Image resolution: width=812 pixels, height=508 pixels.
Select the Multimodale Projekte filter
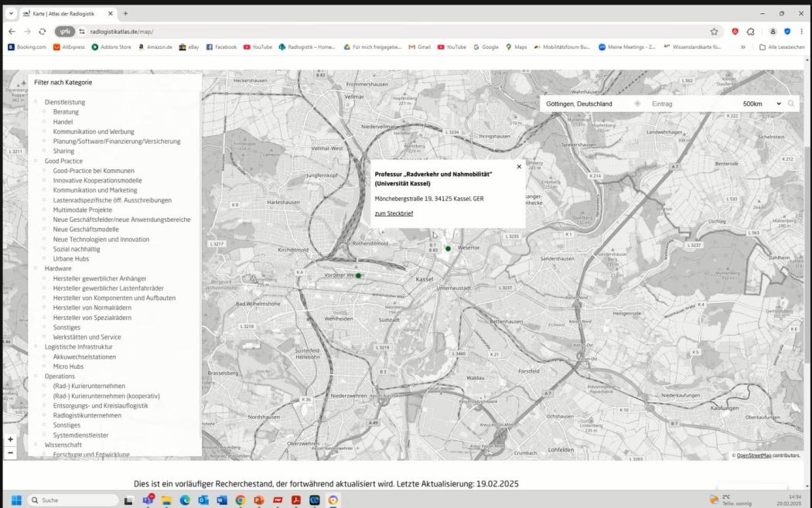[82, 210]
